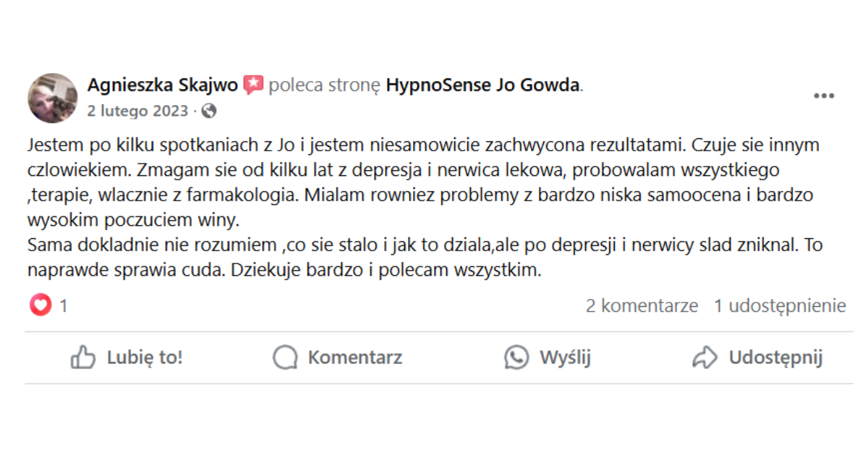Click the red heart reaction icon
868x456 pixels.
click(41, 306)
